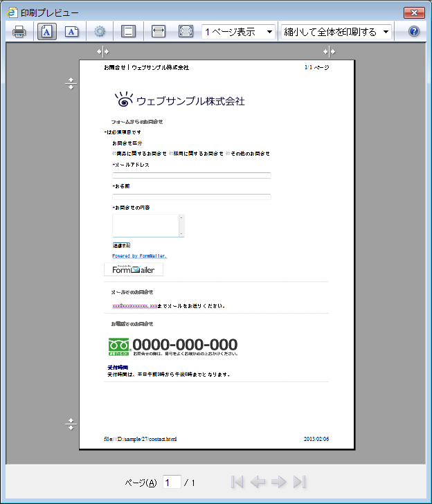
Task: Click the bottom margin adjust handle beside the page
Action: tap(71, 424)
